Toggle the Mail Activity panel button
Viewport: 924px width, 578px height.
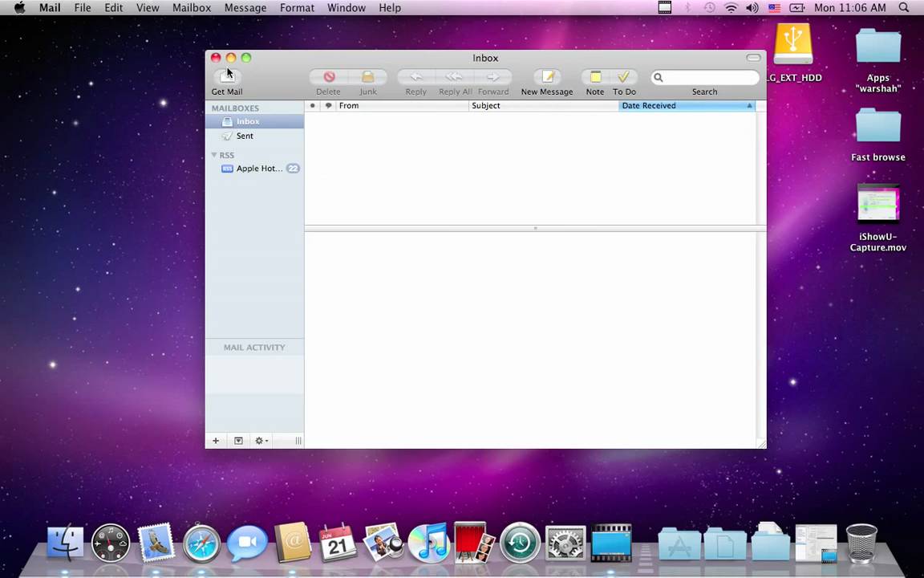click(x=238, y=441)
